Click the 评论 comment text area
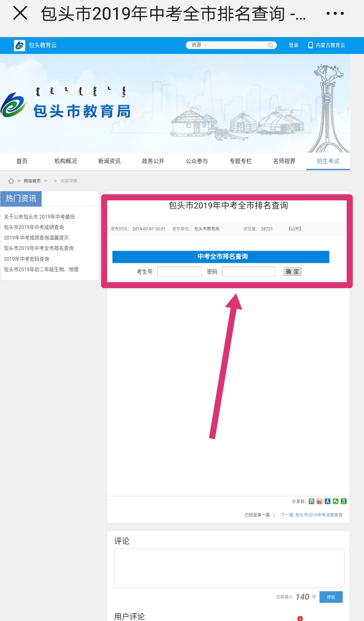 pyautogui.click(x=229, y=568)
